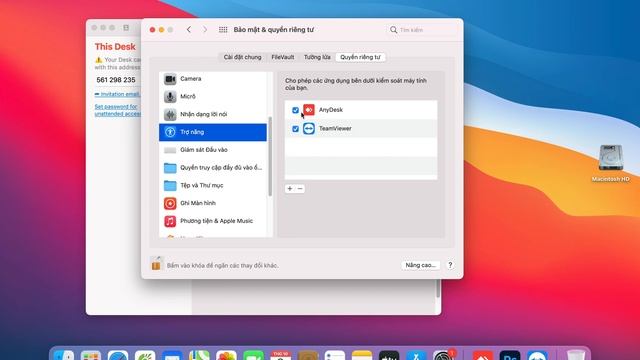
Task: Click AnyDesk address 561 298 235
Action: pos(116,80)
